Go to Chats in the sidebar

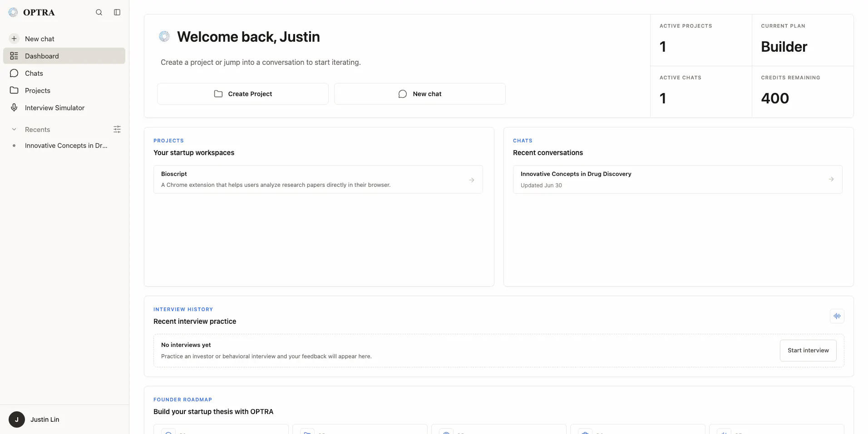click(64, 73)
